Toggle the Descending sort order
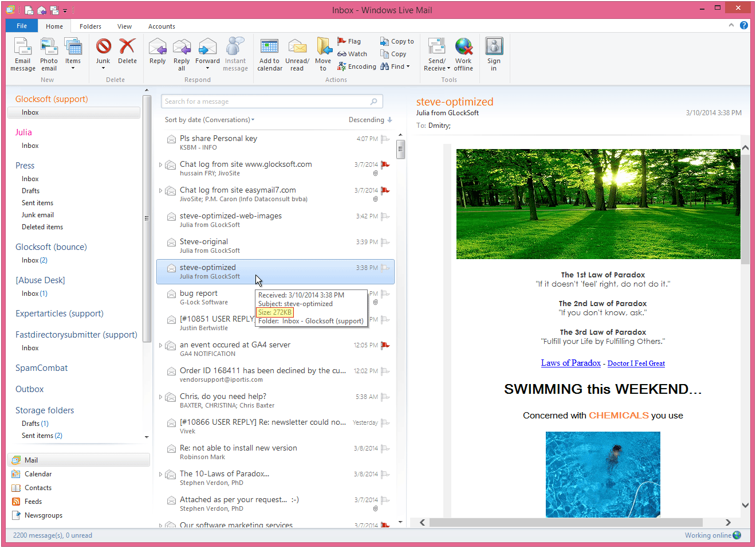This screenshot has width=756, height=548. 371,120
